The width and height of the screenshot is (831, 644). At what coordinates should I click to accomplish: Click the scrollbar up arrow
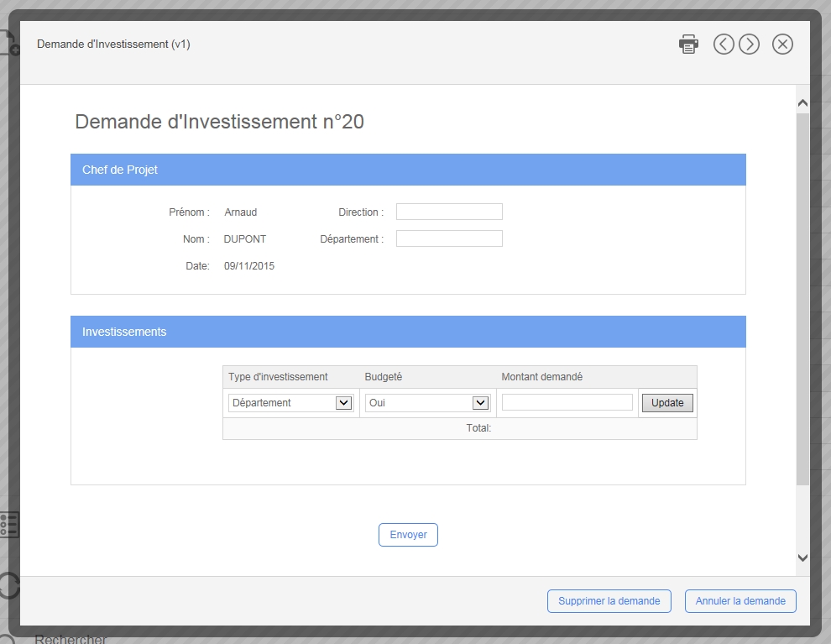802,103
